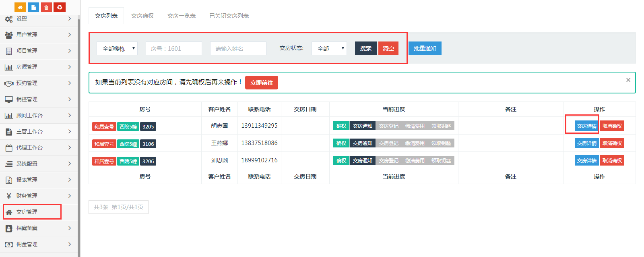Viewport: 644px width, 257px height.
Task: Click the list icon beside 系统配置
Action: click(x=8, y=164)
